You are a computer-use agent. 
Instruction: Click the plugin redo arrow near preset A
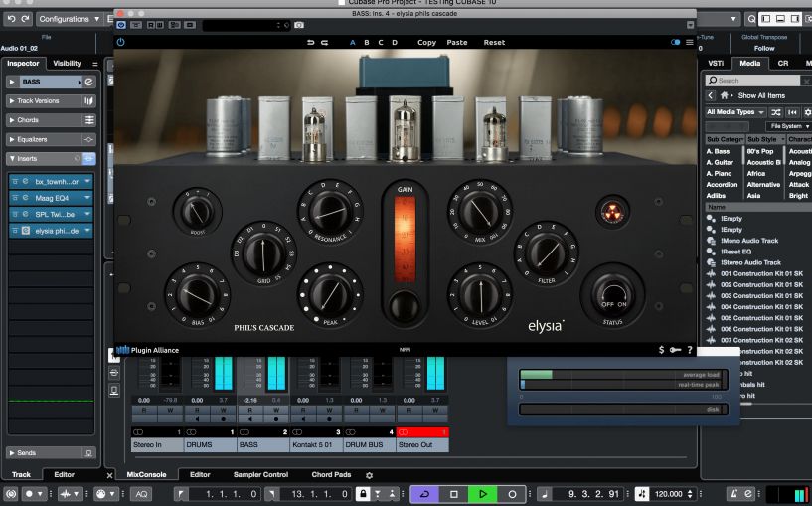[x=324, y=43]
